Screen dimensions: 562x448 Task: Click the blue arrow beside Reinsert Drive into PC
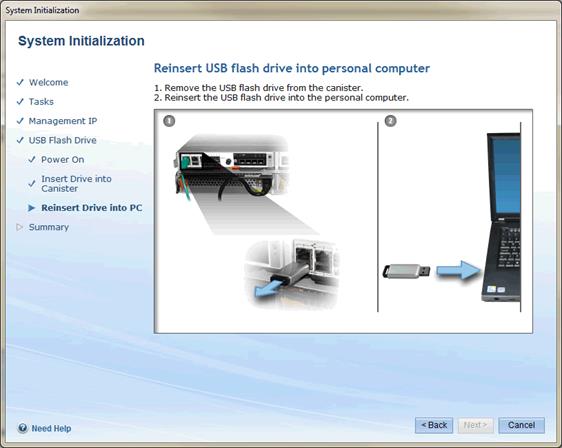32,208
